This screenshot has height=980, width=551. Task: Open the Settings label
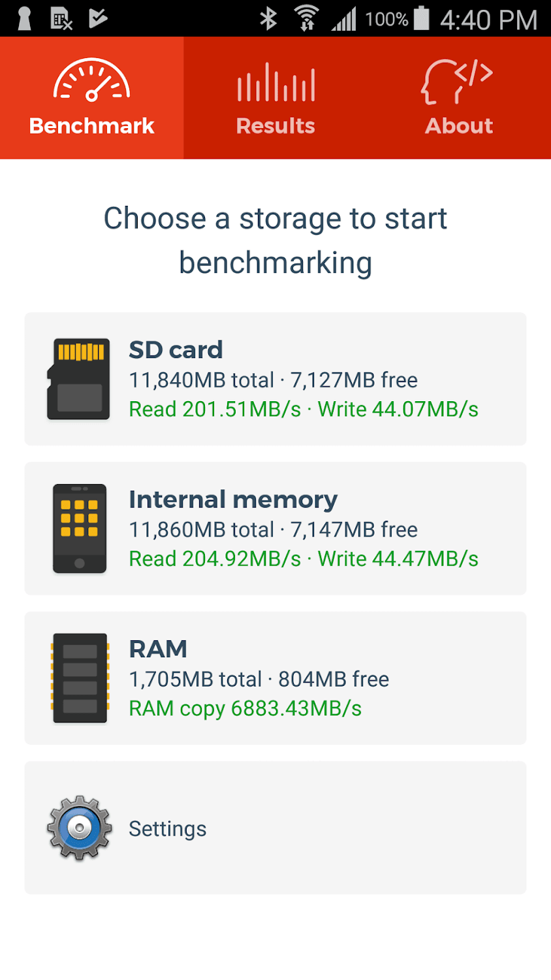click(168, 828)
